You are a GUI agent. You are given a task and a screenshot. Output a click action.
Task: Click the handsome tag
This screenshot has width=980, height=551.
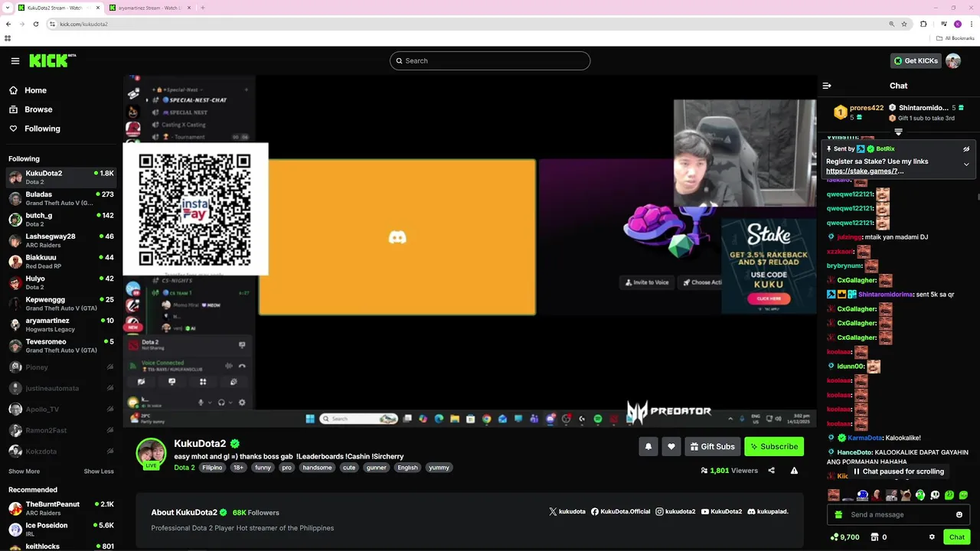(x=317, y=468)
